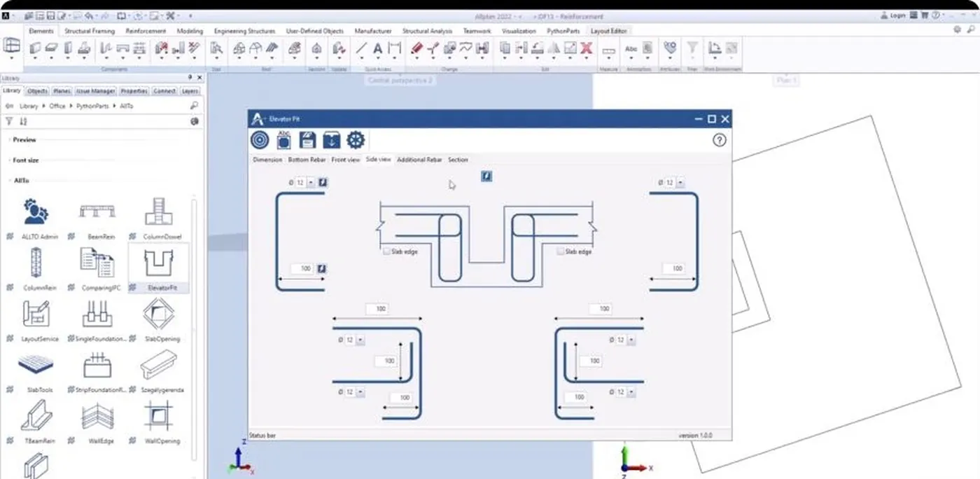Switch to the Section tab
The width and height of the screenshot is (980, 479).
[458, 160]
